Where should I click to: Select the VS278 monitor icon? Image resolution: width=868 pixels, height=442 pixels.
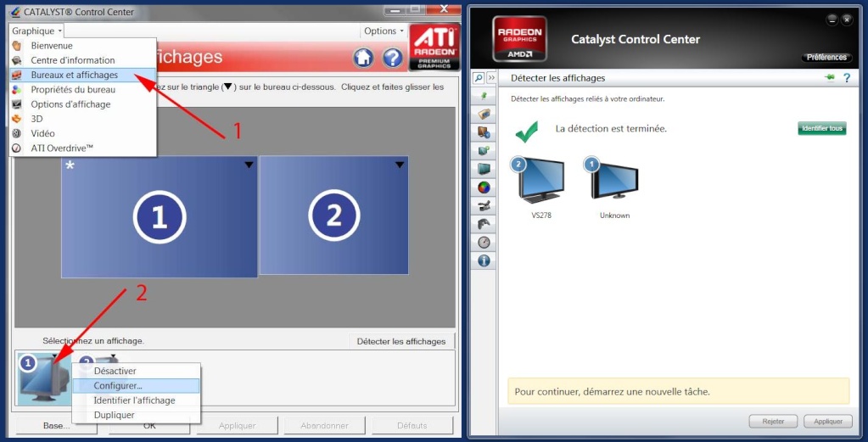(x=540, y=181)
